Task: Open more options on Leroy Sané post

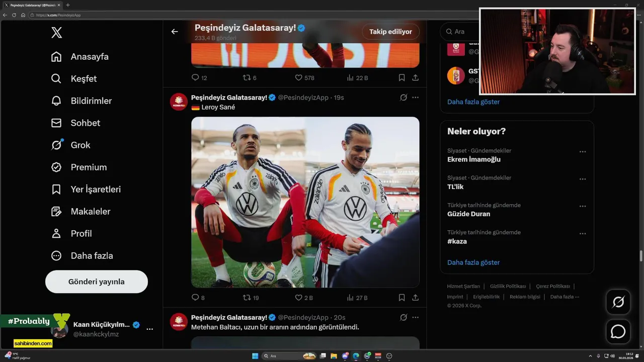Action: pos(415,98)
